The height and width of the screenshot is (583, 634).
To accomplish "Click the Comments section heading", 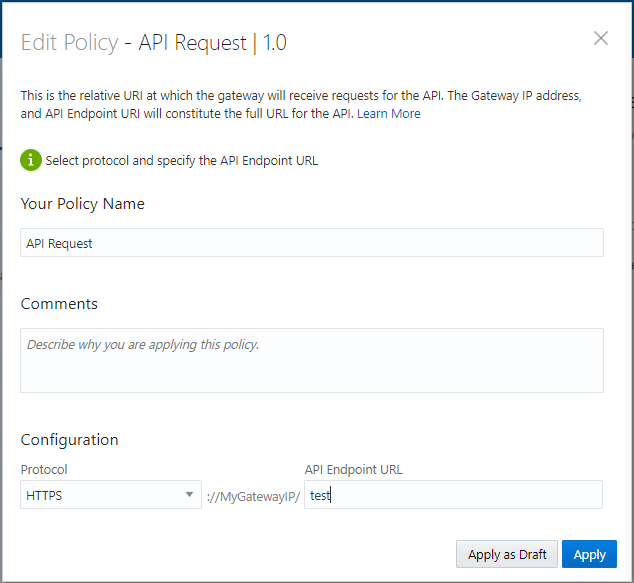I will (x=59, y=304).
